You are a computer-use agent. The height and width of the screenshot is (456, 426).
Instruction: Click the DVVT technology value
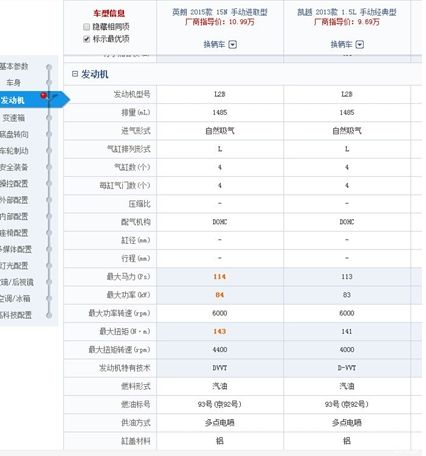point(220,368)
